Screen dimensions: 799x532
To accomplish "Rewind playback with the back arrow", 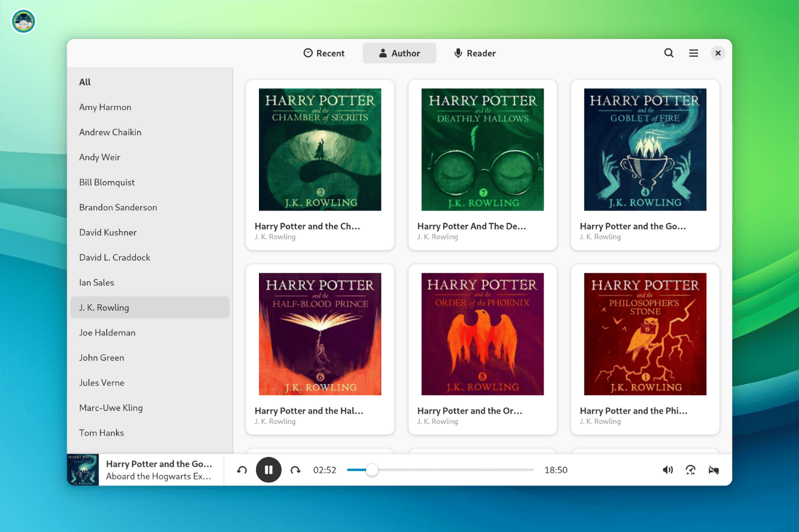I will point(242,470).
